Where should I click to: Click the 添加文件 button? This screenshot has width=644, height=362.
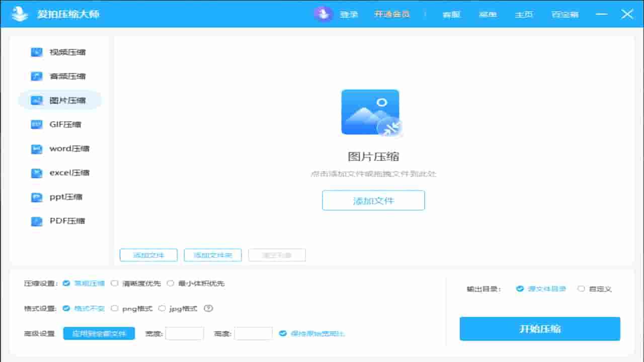(373, 200)
